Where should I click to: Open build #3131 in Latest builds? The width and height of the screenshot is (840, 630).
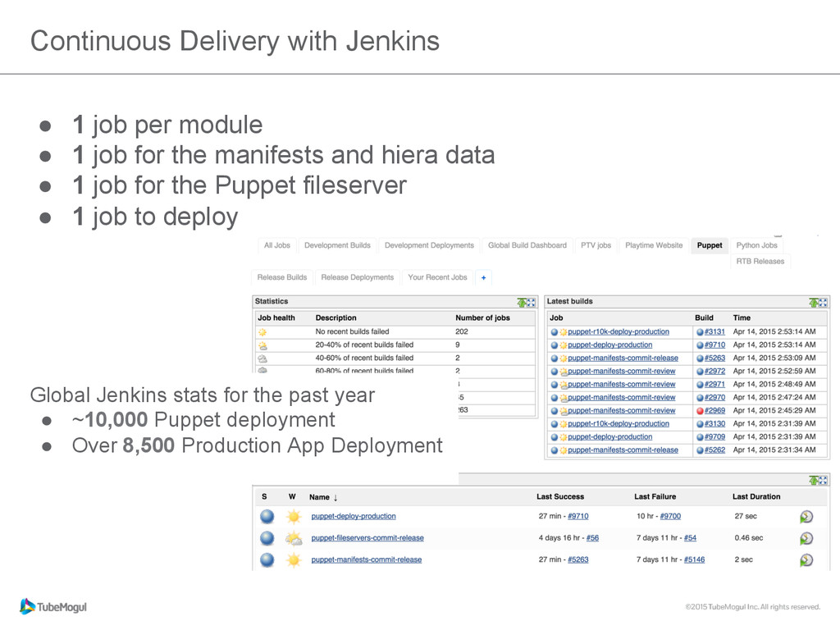[714, 332]
